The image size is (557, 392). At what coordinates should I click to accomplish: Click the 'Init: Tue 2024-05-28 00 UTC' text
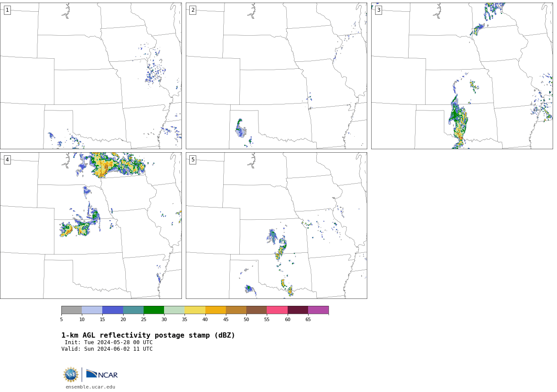[x=109, y=342]
